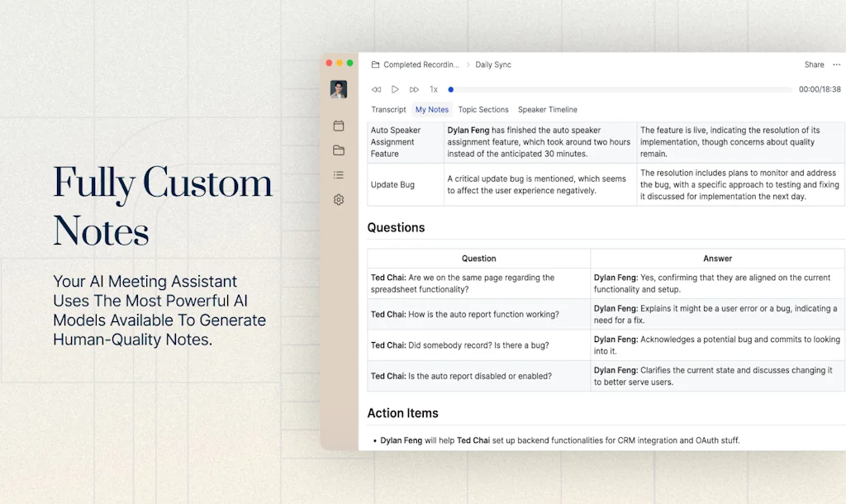
Task: Click the Questions section heading
Action: (x=396, y=228)
